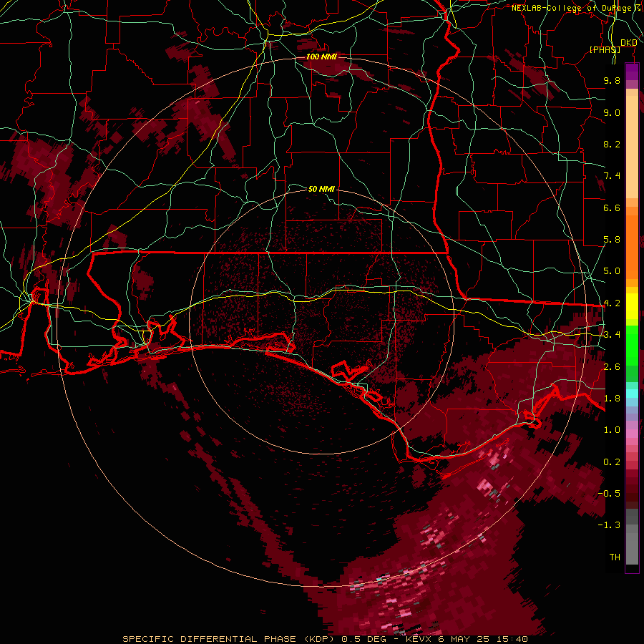Screen dimensions: 644x644
Task: Click the 7.4 scale value
Action: click(612, 176)
